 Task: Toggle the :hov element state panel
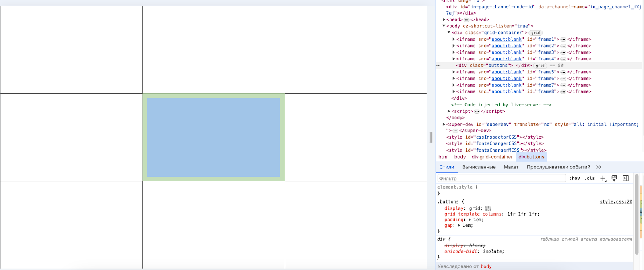[x=574, y=178]
